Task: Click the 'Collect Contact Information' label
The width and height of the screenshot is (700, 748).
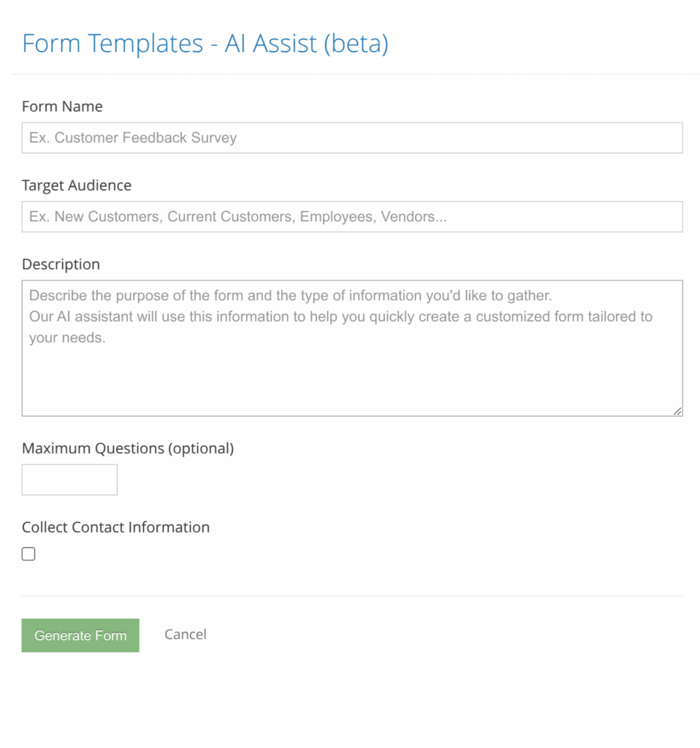Action: pyautogui.click(x=115, y=527)
